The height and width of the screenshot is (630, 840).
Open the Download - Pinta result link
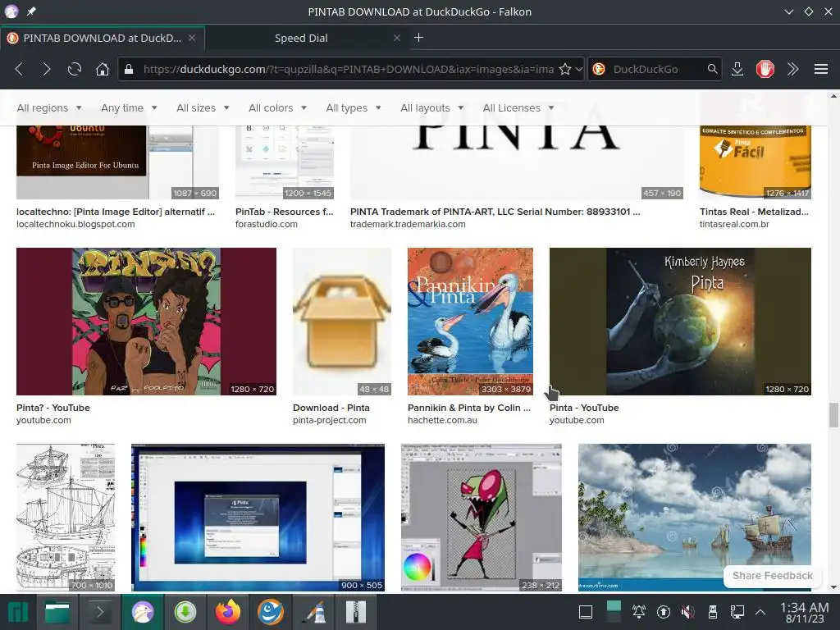tap(331, 408)
